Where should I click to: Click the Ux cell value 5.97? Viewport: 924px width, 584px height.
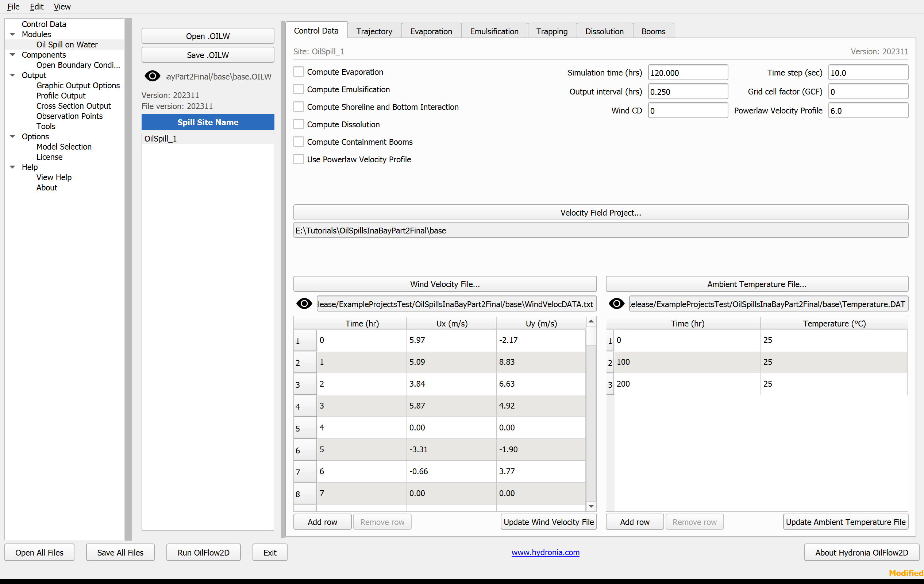(x=451, y=340)
